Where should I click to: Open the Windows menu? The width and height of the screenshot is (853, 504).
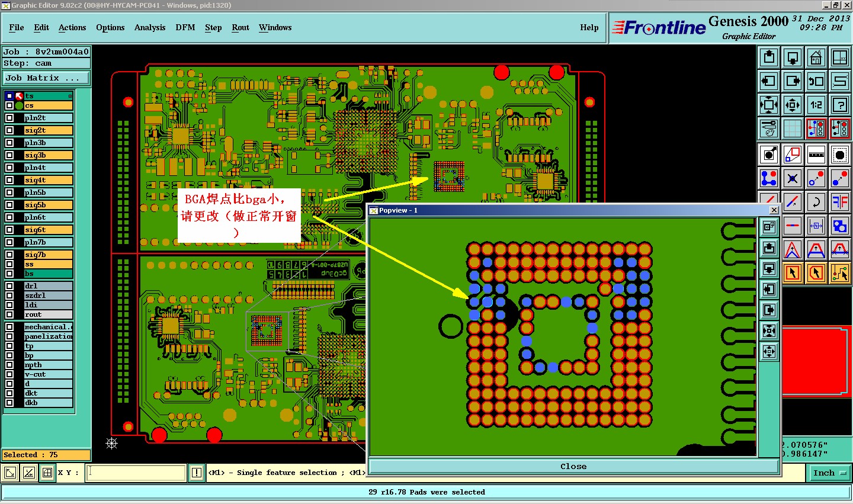pos(275,27)
